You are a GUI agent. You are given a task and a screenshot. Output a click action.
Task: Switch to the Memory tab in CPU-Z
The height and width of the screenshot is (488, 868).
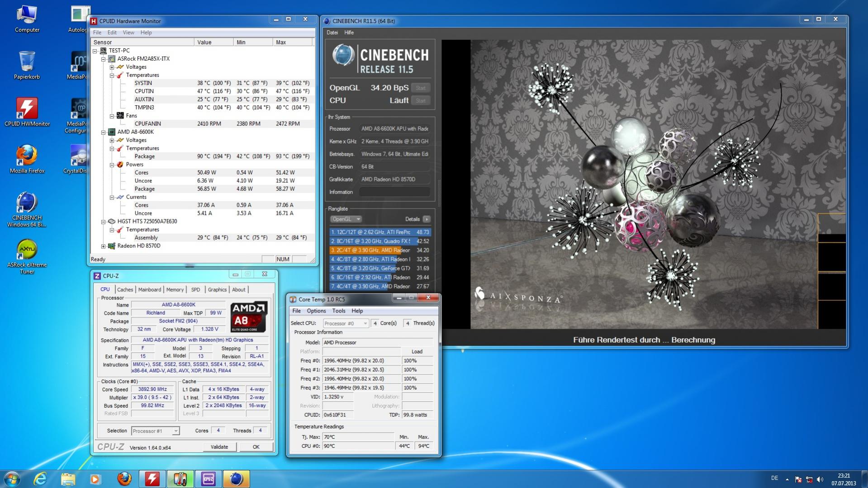click(x=175, y=290)
